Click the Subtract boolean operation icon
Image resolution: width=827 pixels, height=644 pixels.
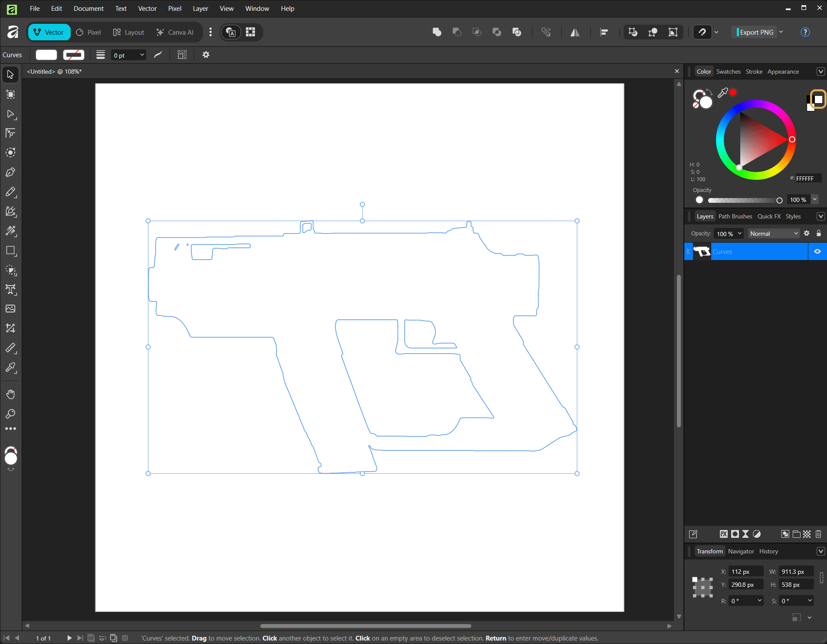(x=457, y=32)
